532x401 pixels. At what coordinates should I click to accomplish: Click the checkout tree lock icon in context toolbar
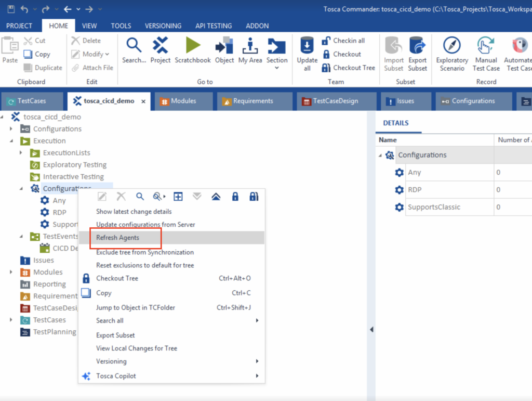click(254, 196)
